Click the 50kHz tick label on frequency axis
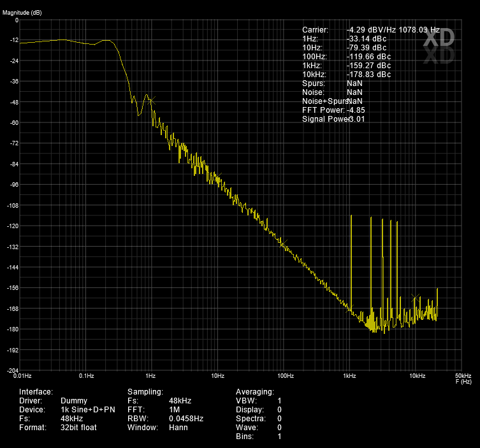Viewport: 480px width, 448px height. [x=463, y=376]
